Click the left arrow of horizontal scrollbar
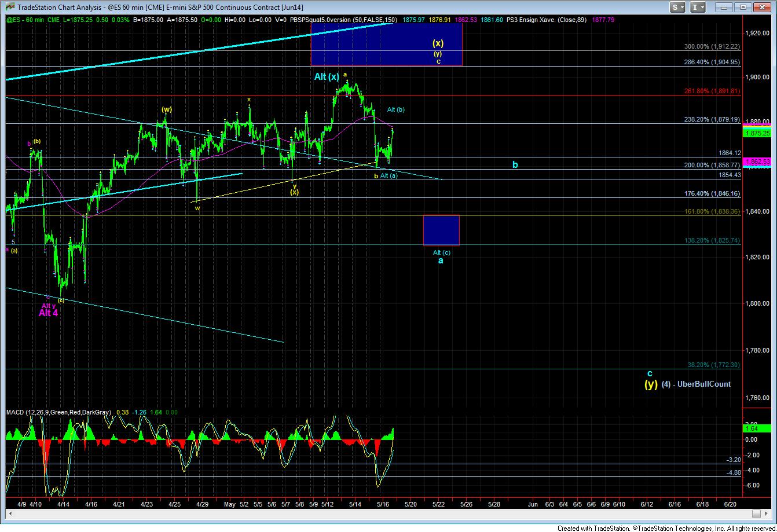The width and height of the screenshot is (777, 532). pos(10,513)
